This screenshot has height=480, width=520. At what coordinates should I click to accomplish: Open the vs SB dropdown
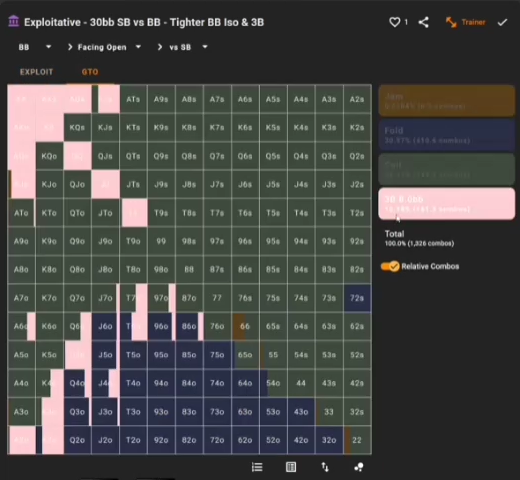(188, 47)
